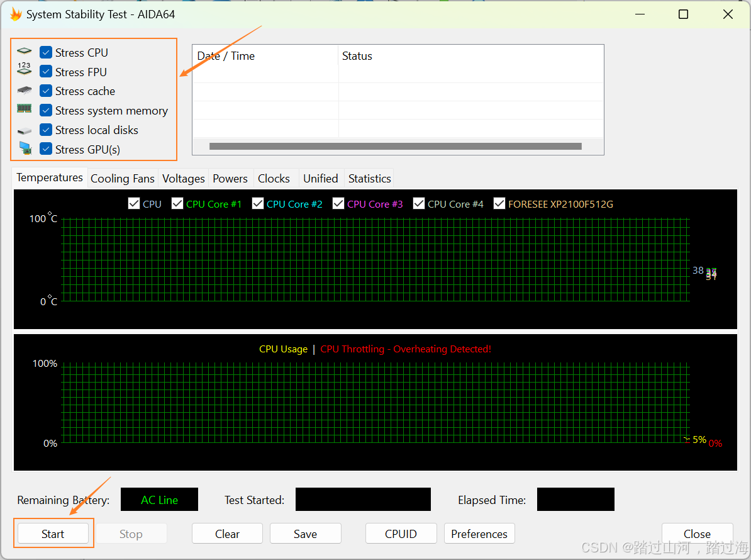Click the CPU chip icon beside Stress CPU
The width and height of the screenshot is (751, 560).
(25, 51)
